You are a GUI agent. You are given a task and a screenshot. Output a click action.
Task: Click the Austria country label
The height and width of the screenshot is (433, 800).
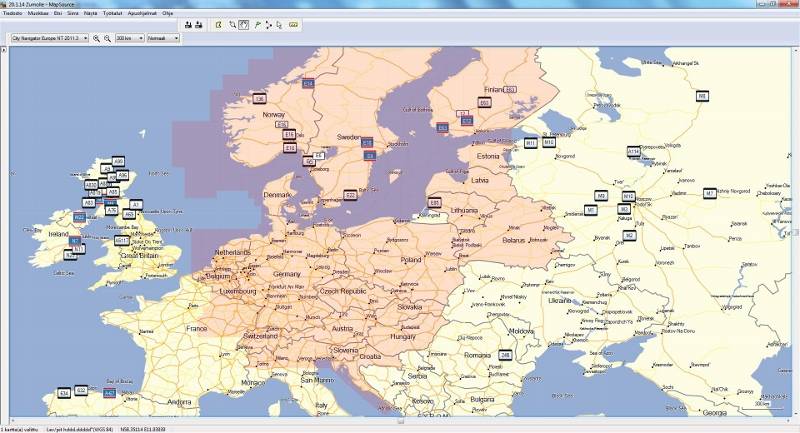342,328
